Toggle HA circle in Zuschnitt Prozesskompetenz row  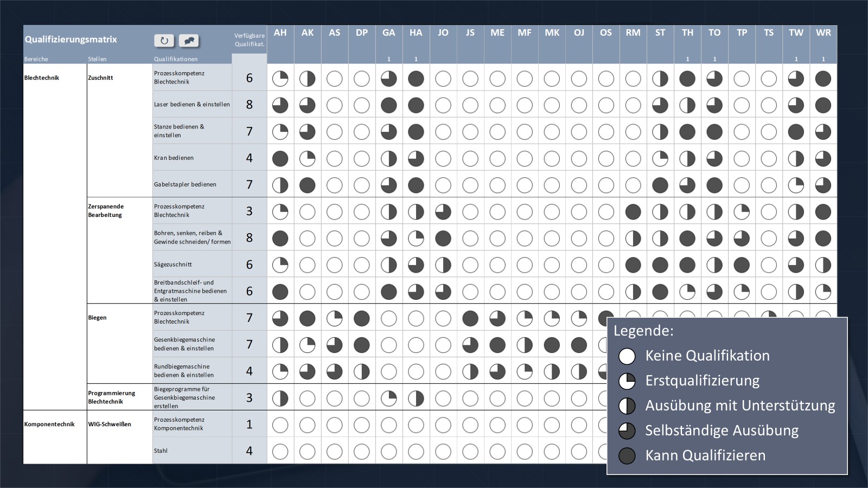(416, 79)
